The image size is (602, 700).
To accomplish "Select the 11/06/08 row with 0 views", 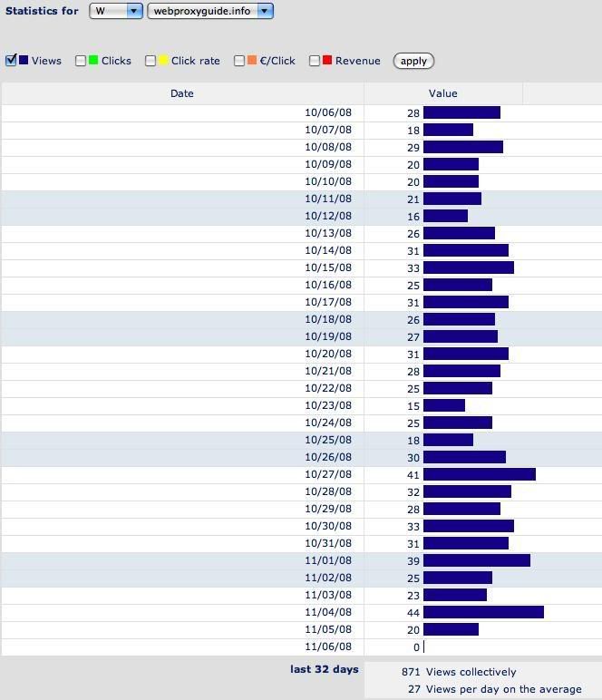I will 328,647.
